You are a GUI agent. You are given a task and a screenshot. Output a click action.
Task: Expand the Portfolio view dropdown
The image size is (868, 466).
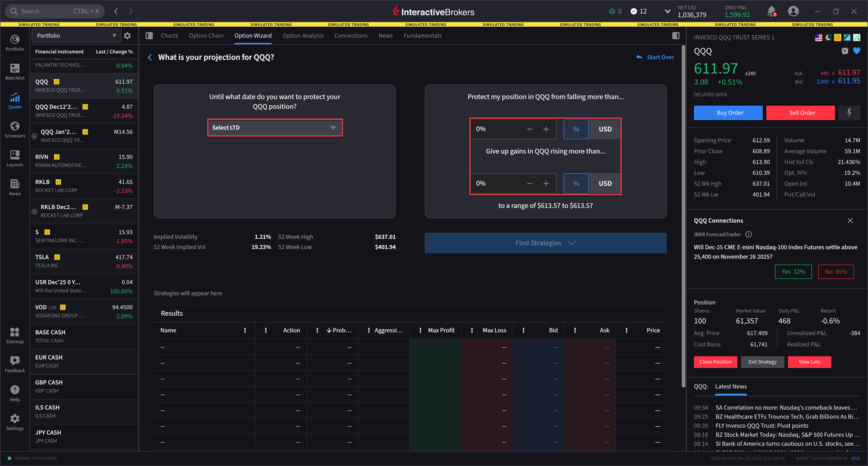pyautogui.click(x=114, y=35)
